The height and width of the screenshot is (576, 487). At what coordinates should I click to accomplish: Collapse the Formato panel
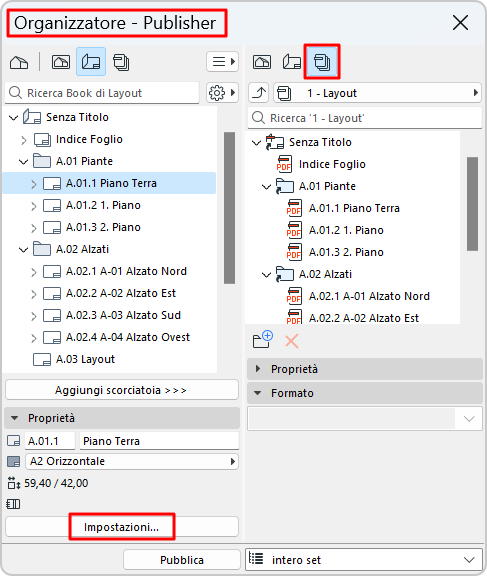pos(258,393)
